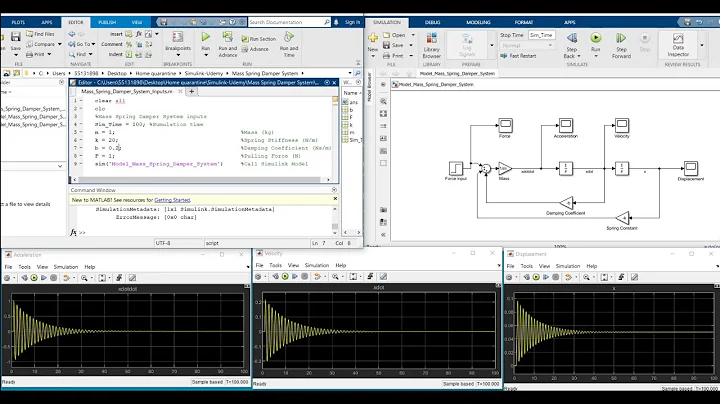This screenshot has width=720, height=404.
Task: Open Tools menu in Acceleration scope window
Action: pyautogui.click(x=24, y=267)
